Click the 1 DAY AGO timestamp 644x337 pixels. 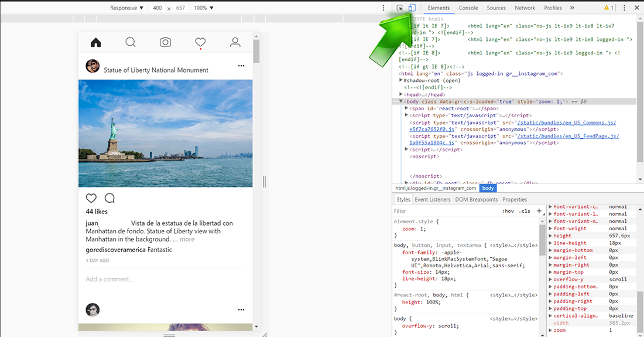point(97,261)
